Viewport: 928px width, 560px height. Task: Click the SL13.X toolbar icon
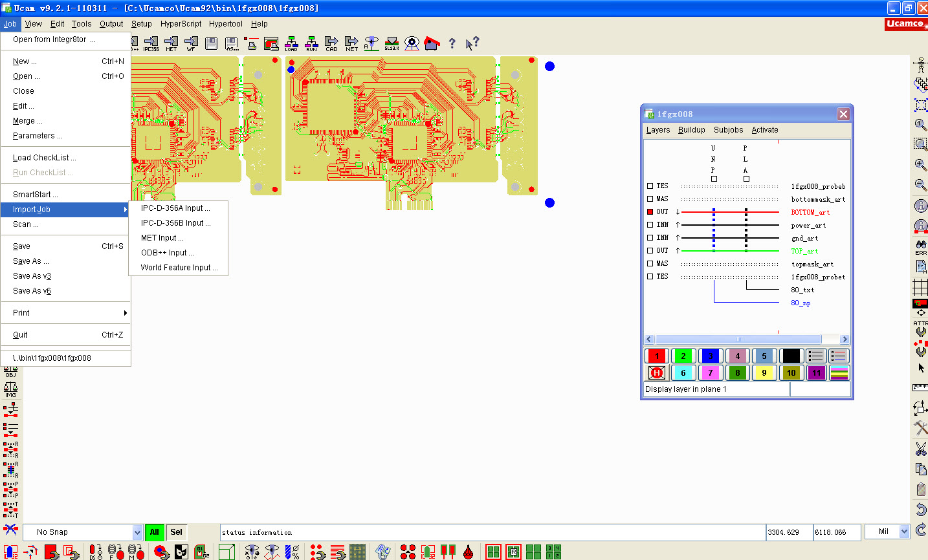pyautogui.click(x=392, y=43)
